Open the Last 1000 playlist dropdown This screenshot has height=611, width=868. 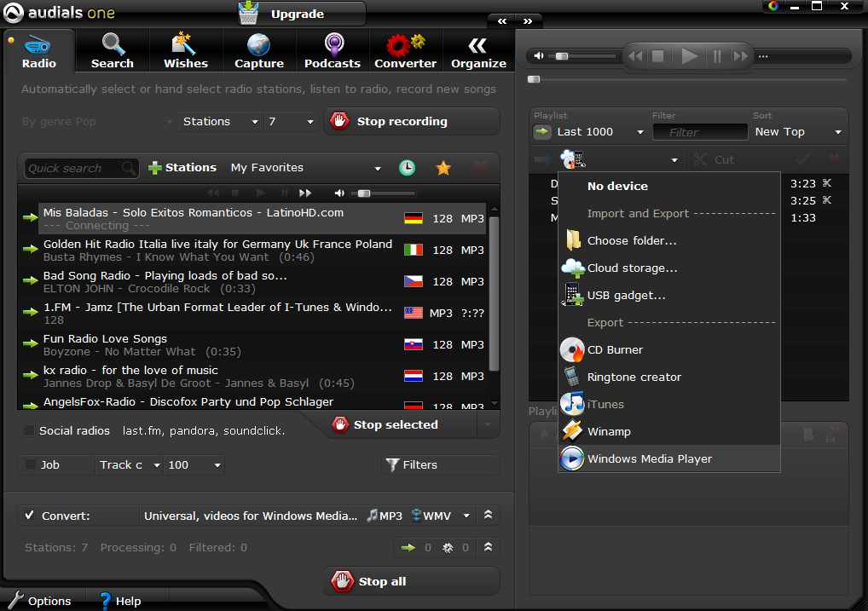click(x=600, y=132)
